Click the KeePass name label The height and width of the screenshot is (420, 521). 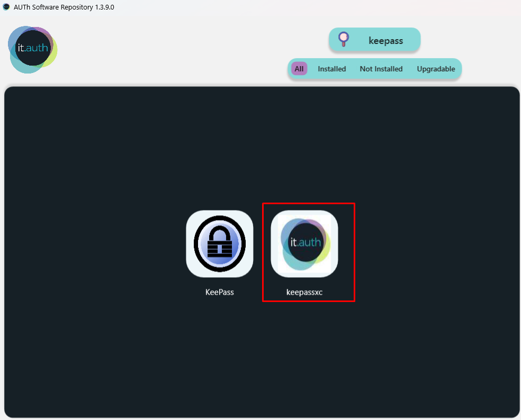(219, 292)
